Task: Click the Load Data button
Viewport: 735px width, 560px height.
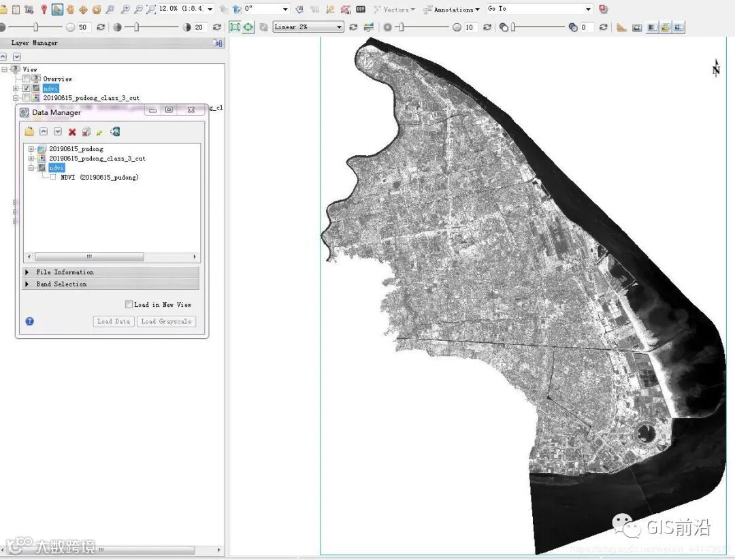Action: (114, 321)
